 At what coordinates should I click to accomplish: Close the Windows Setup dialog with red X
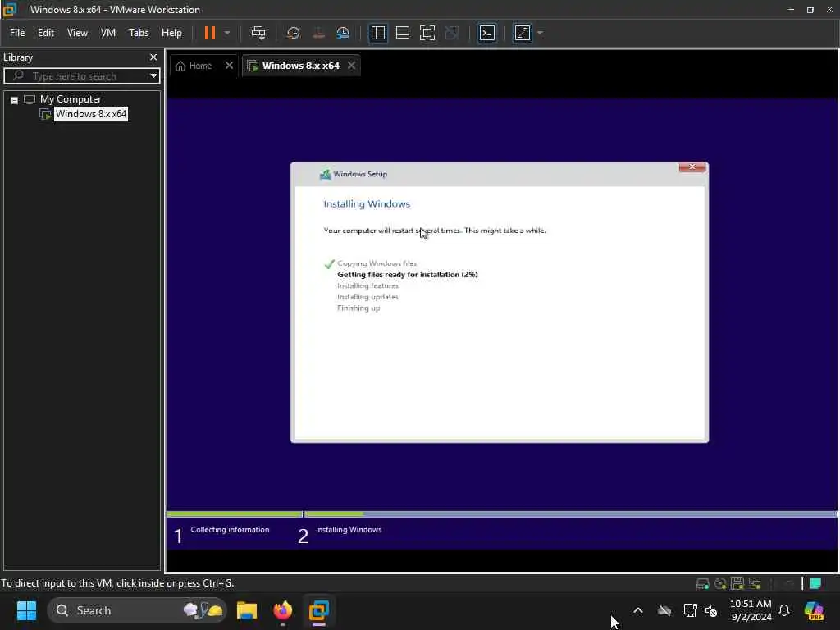tap(692, 167)
